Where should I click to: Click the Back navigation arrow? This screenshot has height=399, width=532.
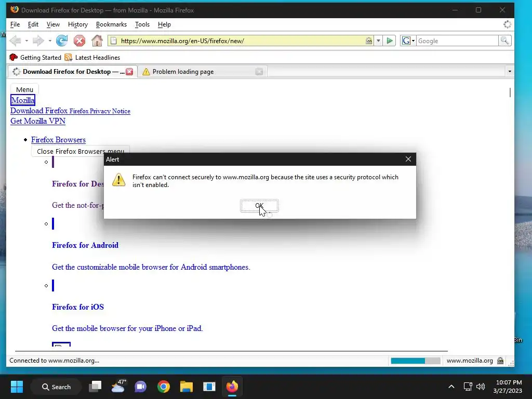pyautogui.click(x=15, y=41)
